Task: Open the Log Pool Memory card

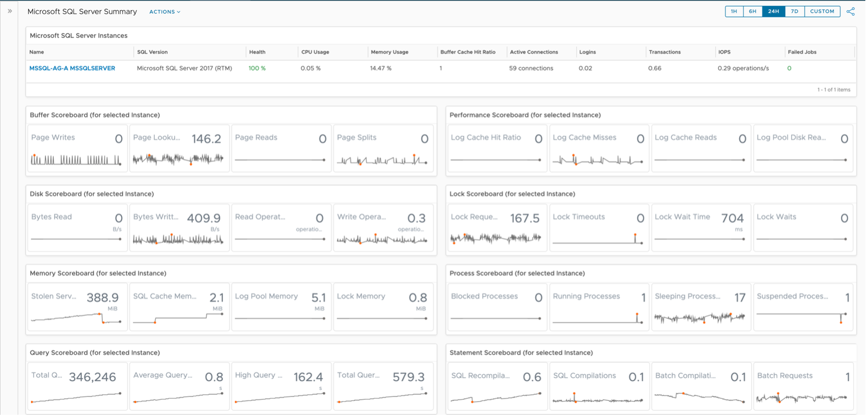Action: [x=281, y=308]
